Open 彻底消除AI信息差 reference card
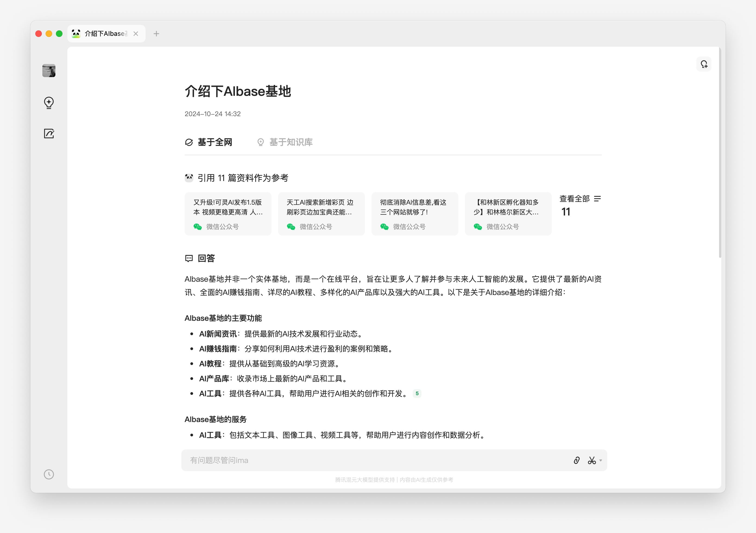756x533 pixels. pos(415,214)
